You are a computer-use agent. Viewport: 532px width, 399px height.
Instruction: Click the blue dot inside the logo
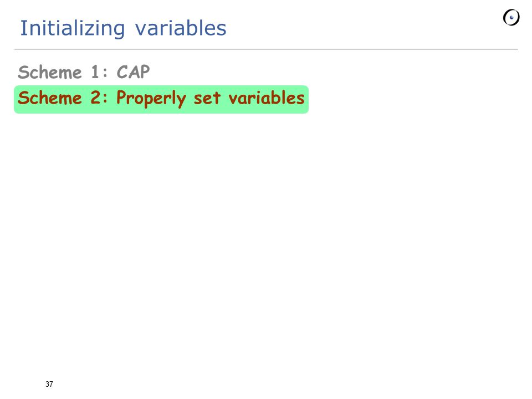coord(511,17)
